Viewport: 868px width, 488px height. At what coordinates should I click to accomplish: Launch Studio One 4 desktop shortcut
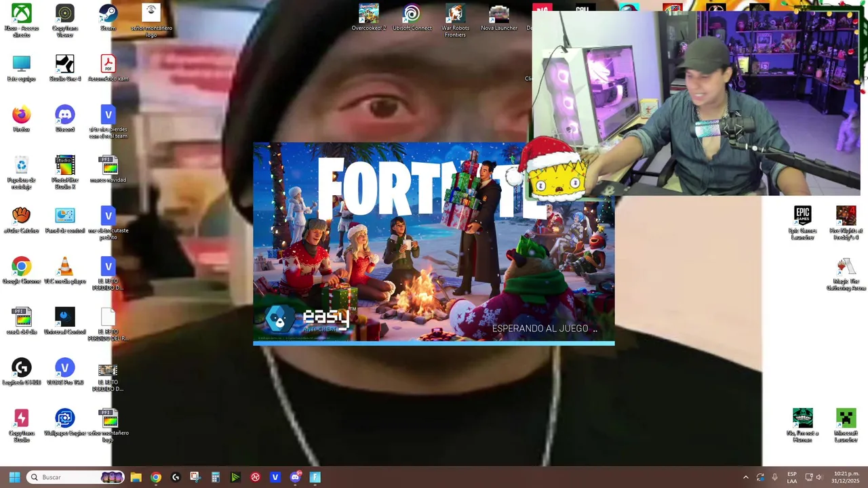tap(65, 68)
